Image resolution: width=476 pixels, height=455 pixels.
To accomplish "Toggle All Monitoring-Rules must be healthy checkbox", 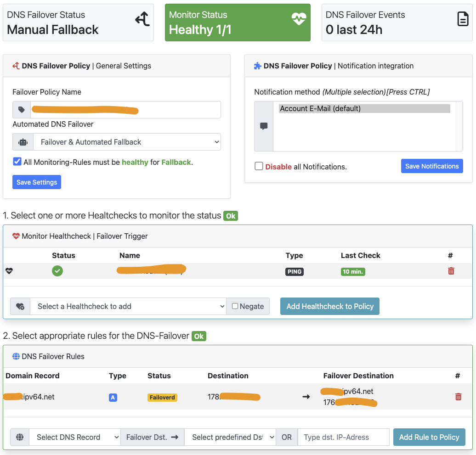I will 17,162.
